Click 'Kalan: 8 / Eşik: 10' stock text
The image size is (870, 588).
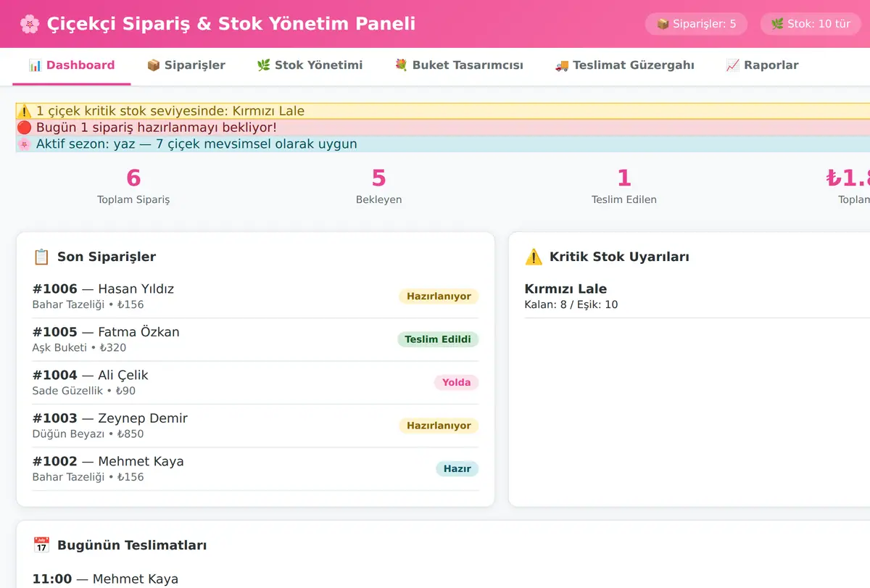pyautogui.click(x=571, y=305)
